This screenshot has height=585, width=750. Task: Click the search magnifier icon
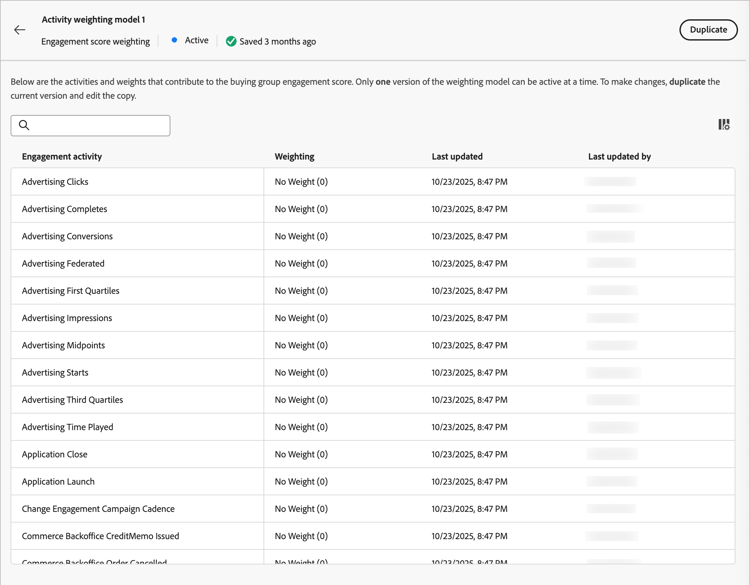click(24, 126)
